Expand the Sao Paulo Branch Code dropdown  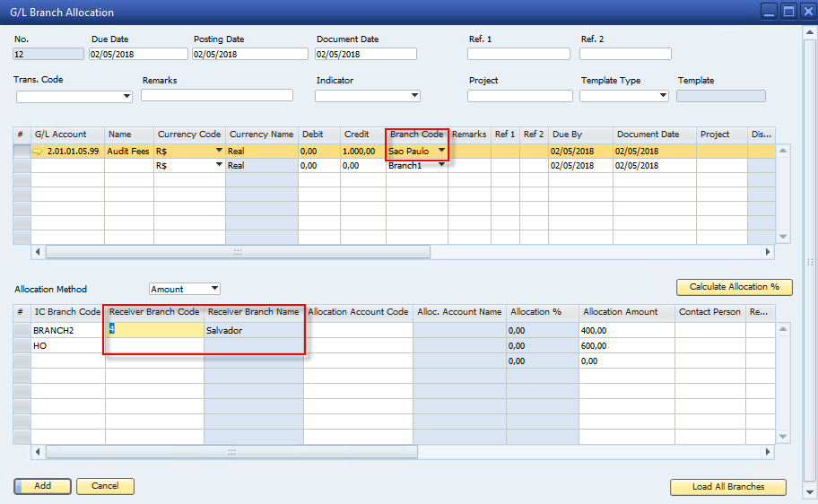click(441, 151)
